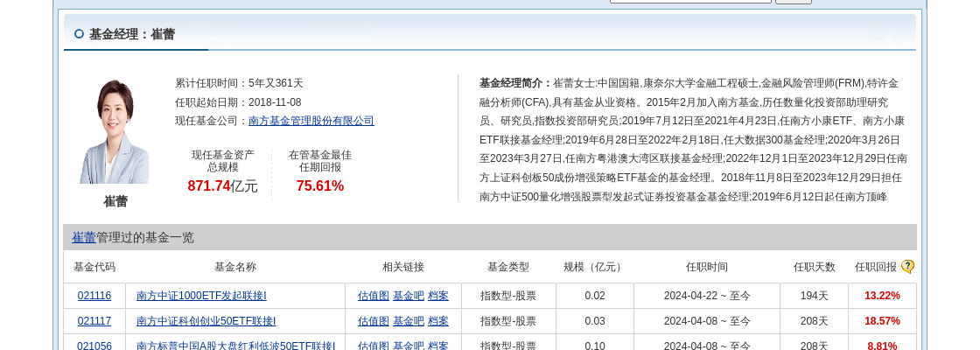980x350 pixels.
Task: Click 基金吧 link in the 021056 row
Action: [408, 346]
